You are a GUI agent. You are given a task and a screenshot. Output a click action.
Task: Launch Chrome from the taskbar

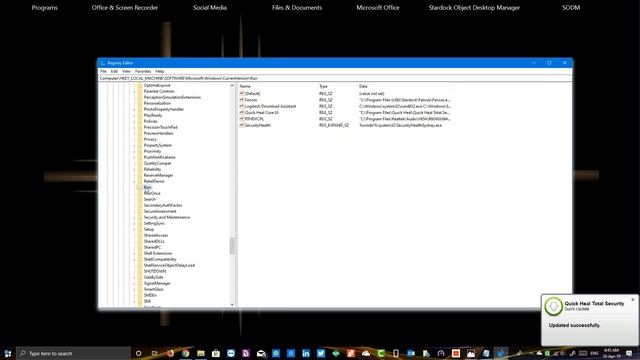(185, 353)
